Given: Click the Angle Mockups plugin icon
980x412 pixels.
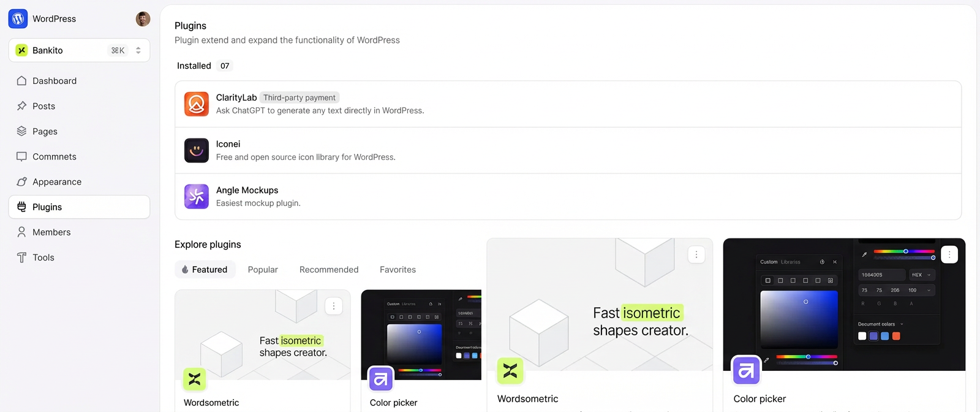Looking at the screenshot, I should [197, 197].
